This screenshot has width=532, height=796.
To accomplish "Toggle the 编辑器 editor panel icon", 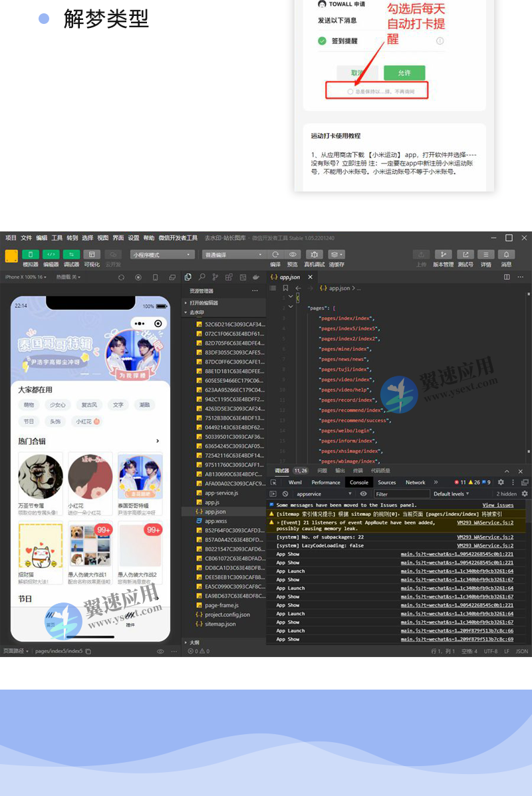I will [51, 255].
